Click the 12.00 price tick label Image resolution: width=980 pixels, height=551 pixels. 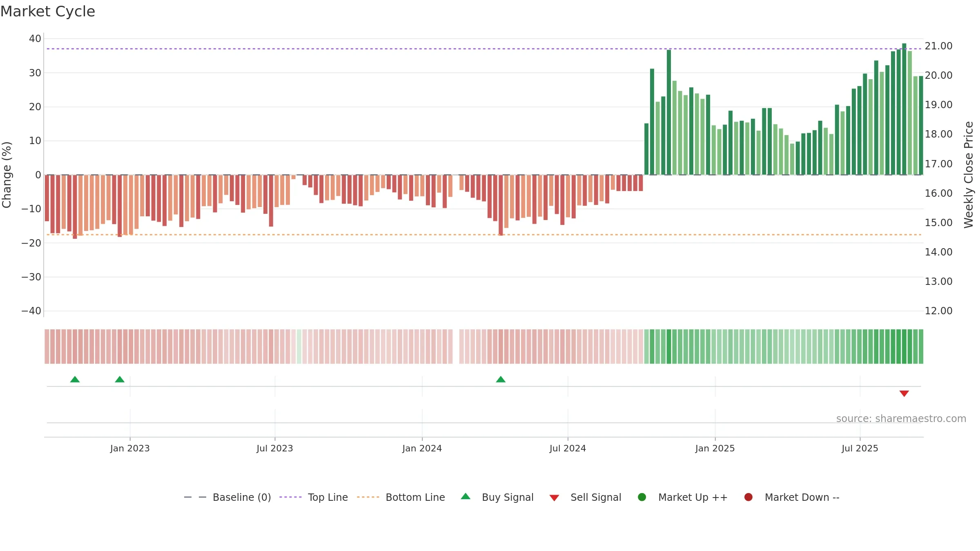coord(938,311)
